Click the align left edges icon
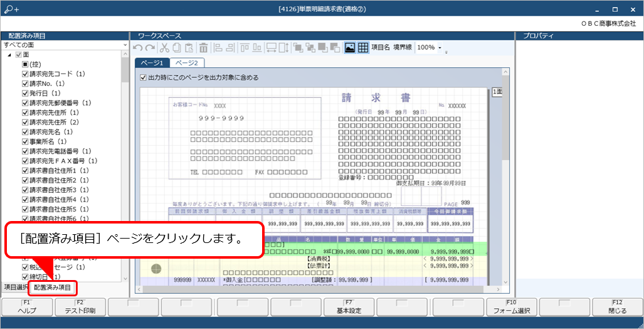 click(x=218, y=48)
